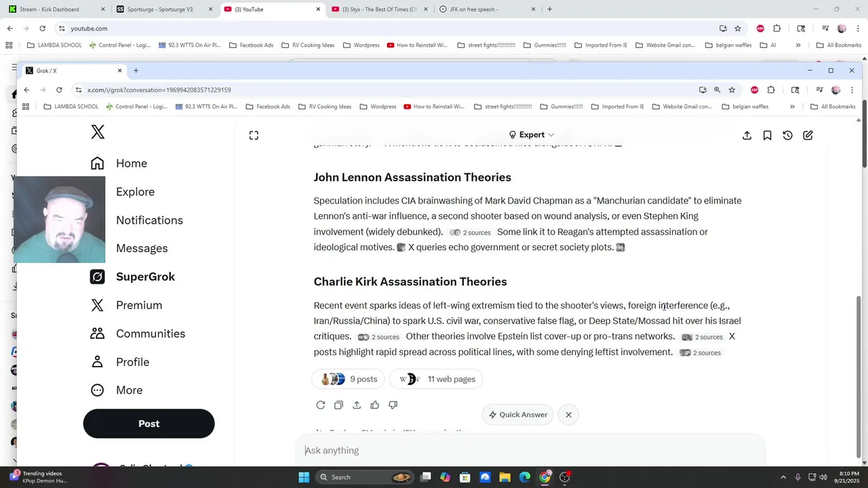868x488 pixels.
Task: Switch to Sportsurge V3 tab
Action: [163, 9]
